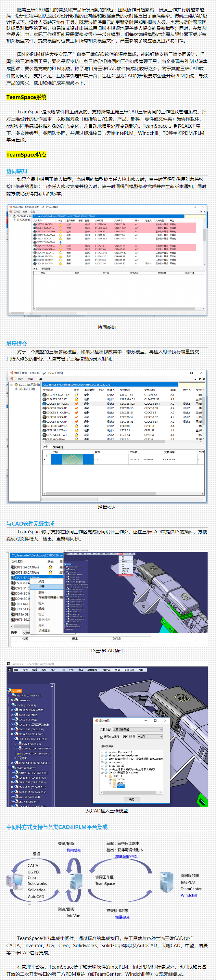
Task: Click the file icon next to CS37 6.CA in plugin list
Action: tap(13, 583)
